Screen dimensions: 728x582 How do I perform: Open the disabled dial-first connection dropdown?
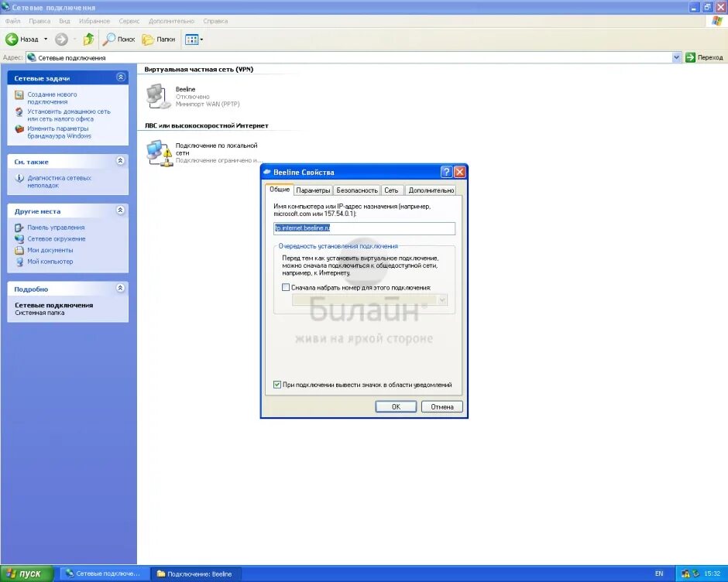click(x=369, y=300)
